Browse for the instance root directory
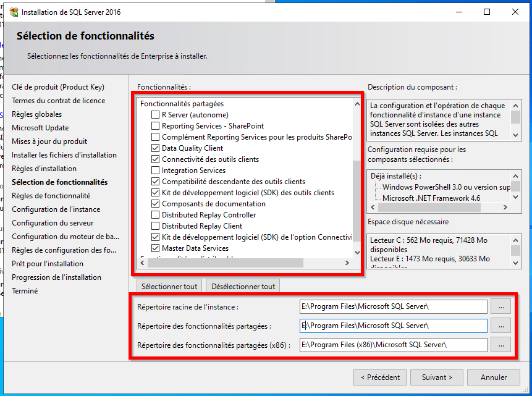This screenshot has height=396, width=532. point(500,307)
